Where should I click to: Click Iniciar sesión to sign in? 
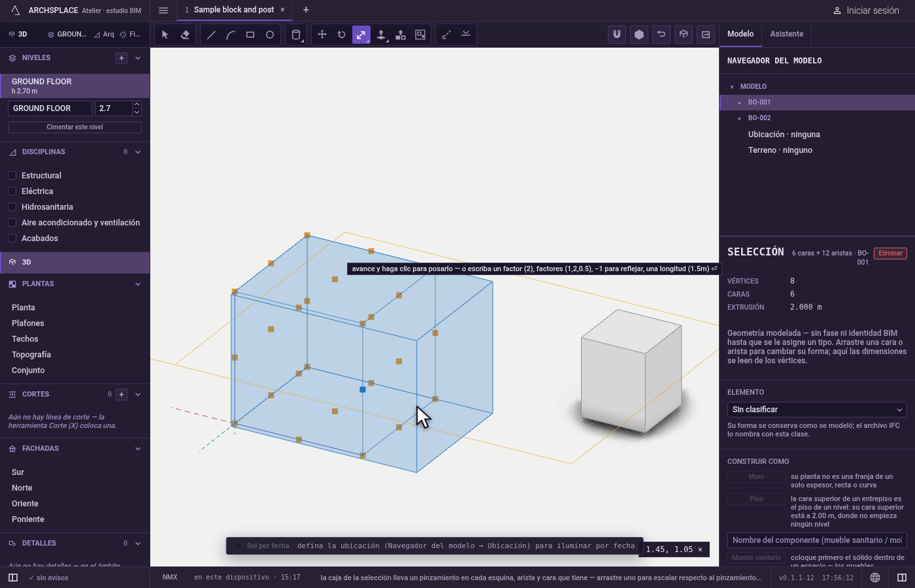point(866,10)
